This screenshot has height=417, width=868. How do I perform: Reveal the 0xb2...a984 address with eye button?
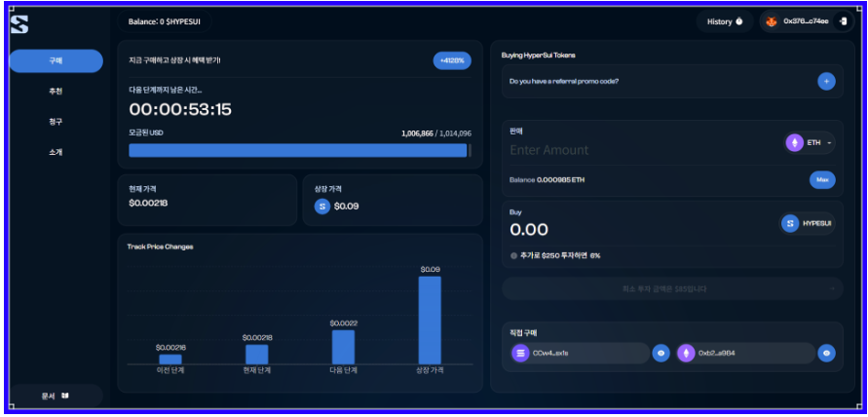tap(826, 353)
